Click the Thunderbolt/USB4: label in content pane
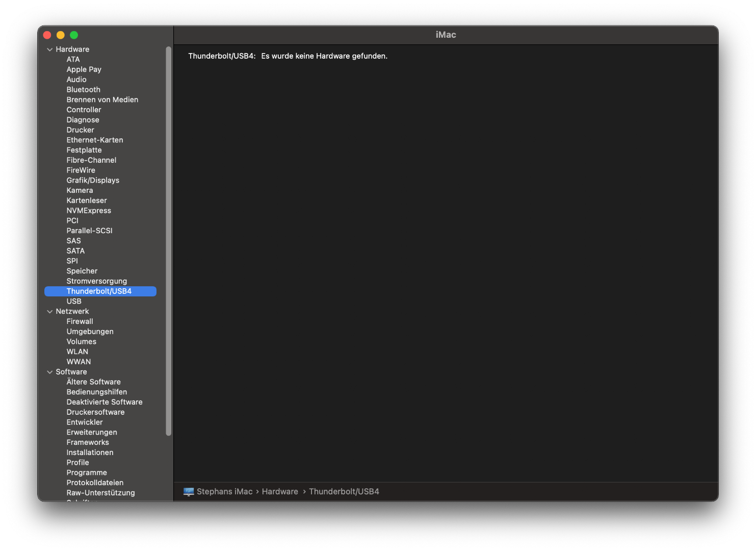The height and width of the screenshot is (551, 756). [222, 56]
